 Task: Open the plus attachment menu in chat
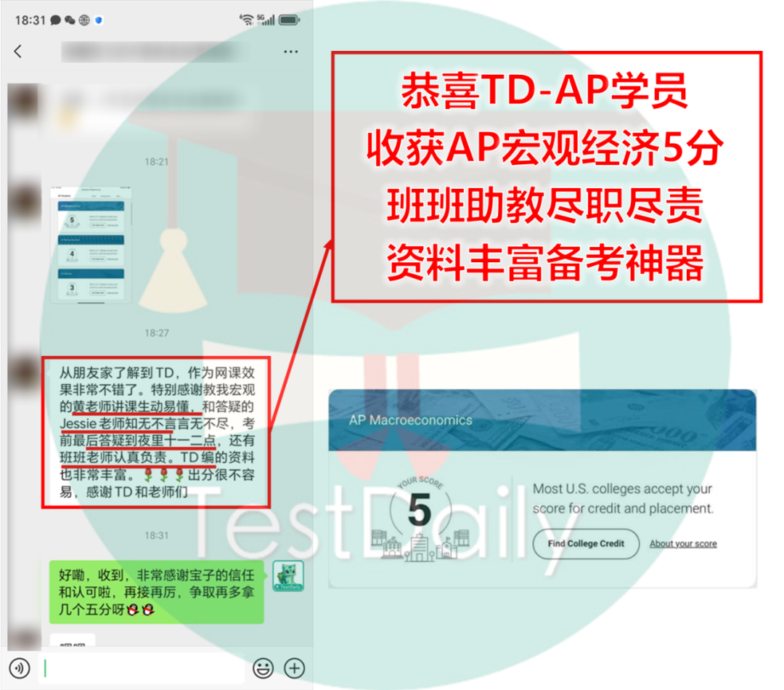point(295,667)
